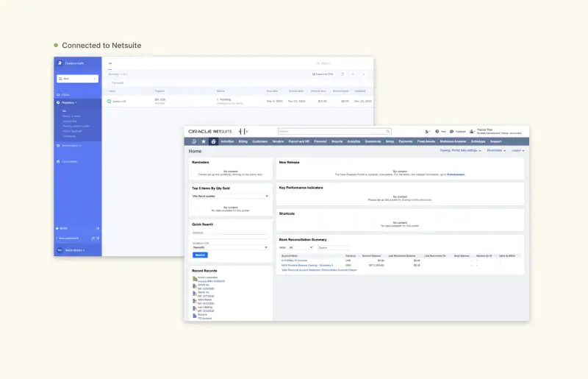Click the user role profile icon
This screenshot has width=588, height=379.
471,131
